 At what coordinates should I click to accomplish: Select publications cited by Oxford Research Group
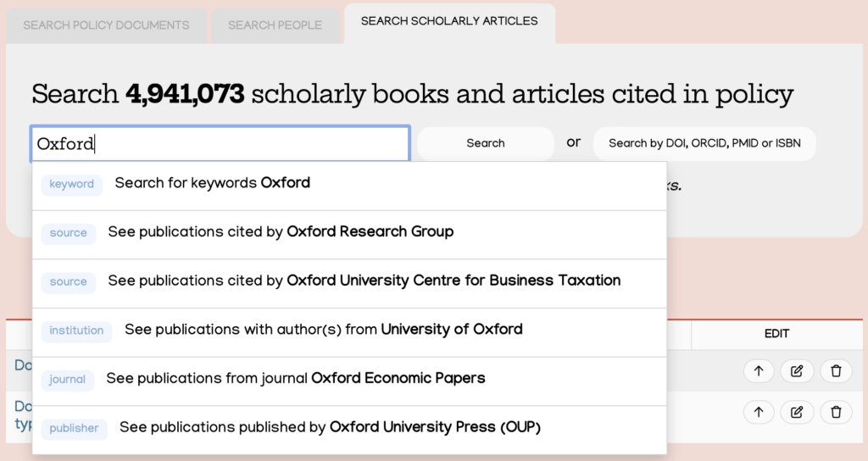[349, 235]
